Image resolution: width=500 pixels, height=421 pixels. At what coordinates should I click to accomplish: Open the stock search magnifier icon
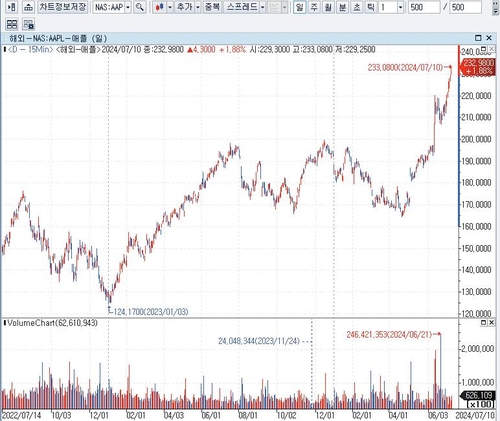pyautogui.click(x=140, y=7)
